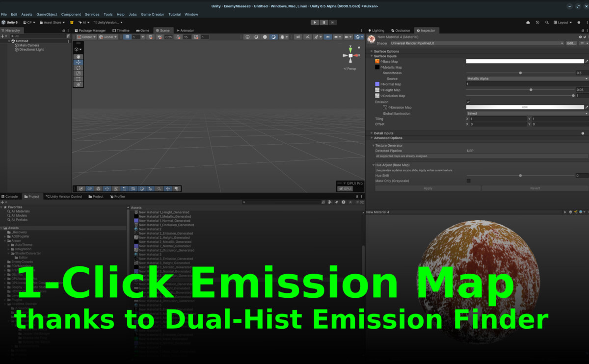Open the Center pivot dropdown
Image resolution: width=589 pixels, height=364 pixels.
click(x=86, y=37)
